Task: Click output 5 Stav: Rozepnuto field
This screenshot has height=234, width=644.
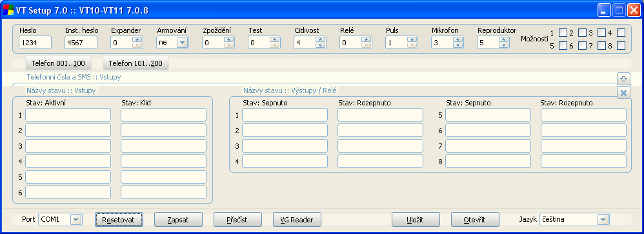Action: (583, 115)
